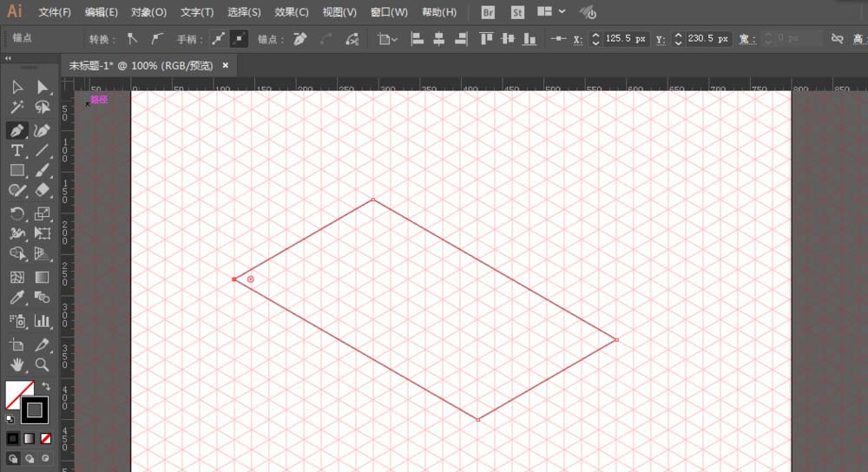Select the Curvature tool
This screenshot has height=472, width=868.
pyautogui.click(x=42, y=131)
